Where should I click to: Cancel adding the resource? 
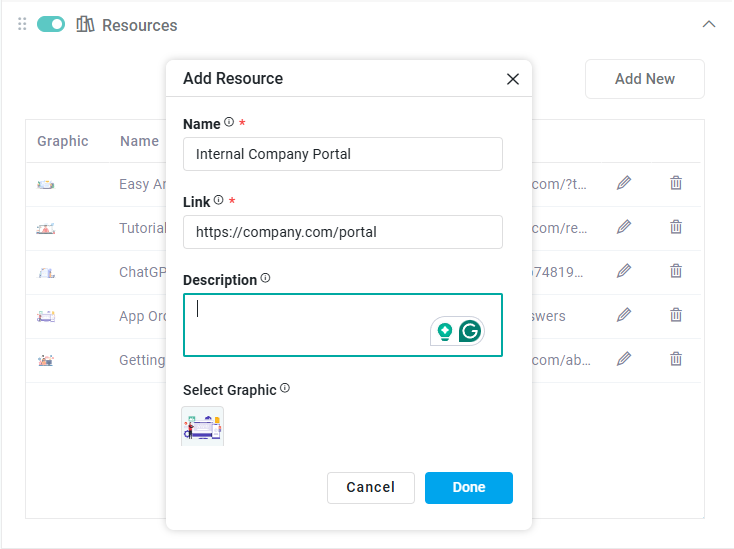coord(370,488)
